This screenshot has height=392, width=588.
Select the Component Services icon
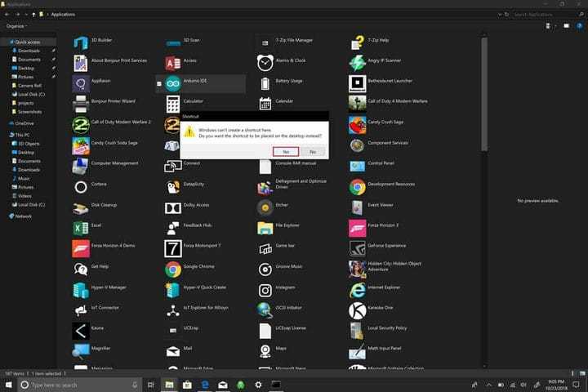pyautogui.click(x=358, y=145)
